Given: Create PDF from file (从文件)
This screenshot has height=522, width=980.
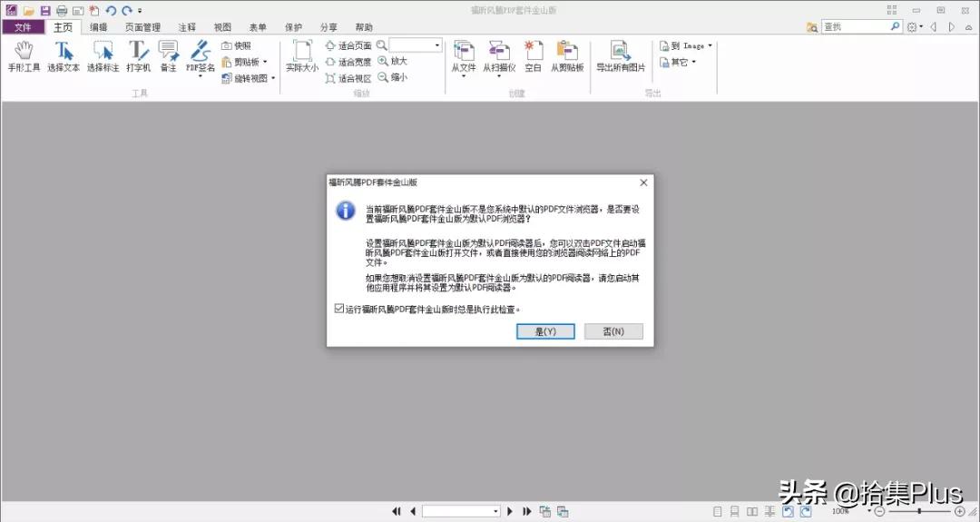Looking at the screenshot, I should pos(464,57).
